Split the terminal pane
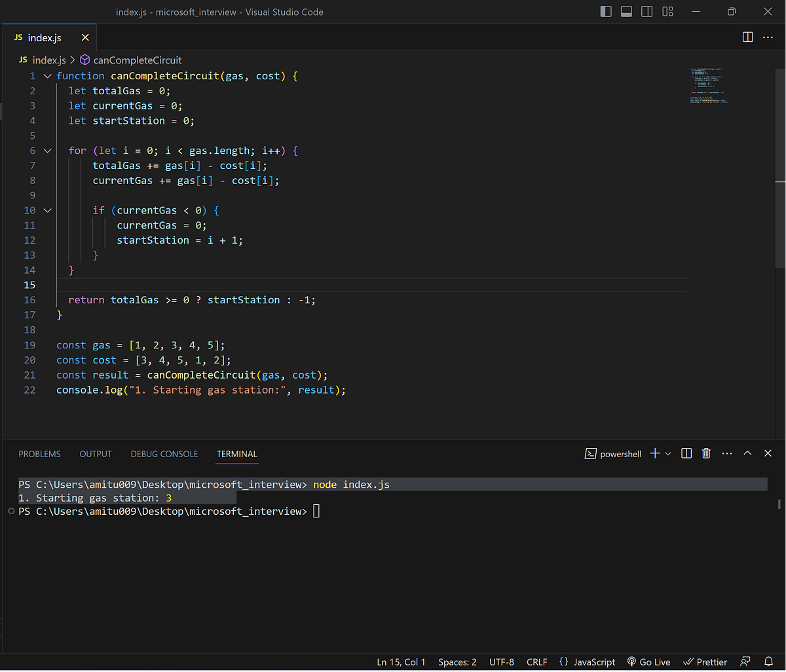The height and width of the screenshot is (672, 786). click(686, 453)
